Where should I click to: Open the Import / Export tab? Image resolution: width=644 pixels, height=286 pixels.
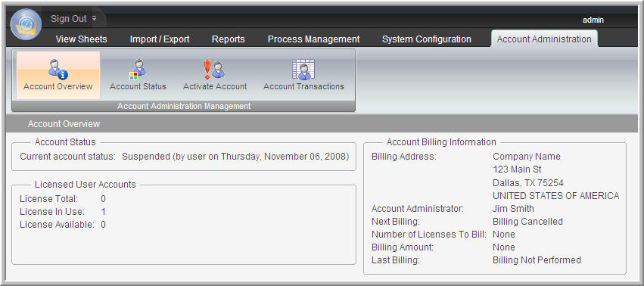coord(160,39)
